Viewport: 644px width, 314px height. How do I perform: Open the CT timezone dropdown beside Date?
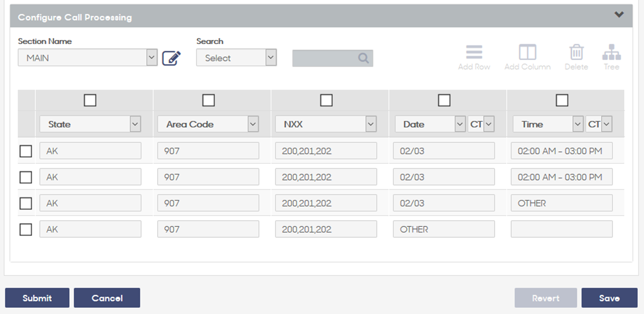pyautogui.click(x=481, y=124)
